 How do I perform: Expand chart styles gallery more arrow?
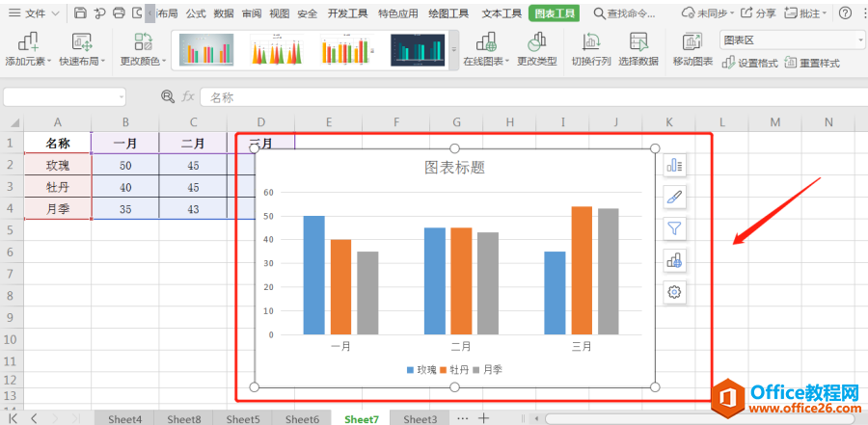tap(454, 49)
